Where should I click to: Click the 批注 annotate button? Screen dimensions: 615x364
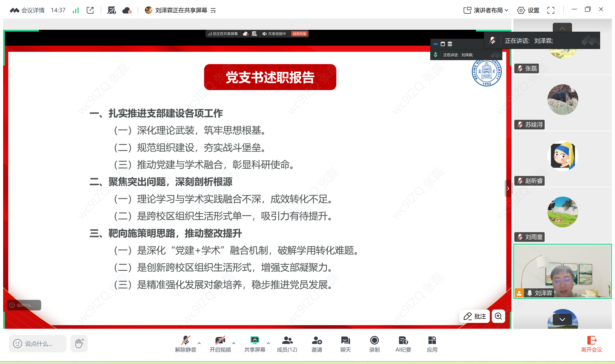(x=475, y=316)
